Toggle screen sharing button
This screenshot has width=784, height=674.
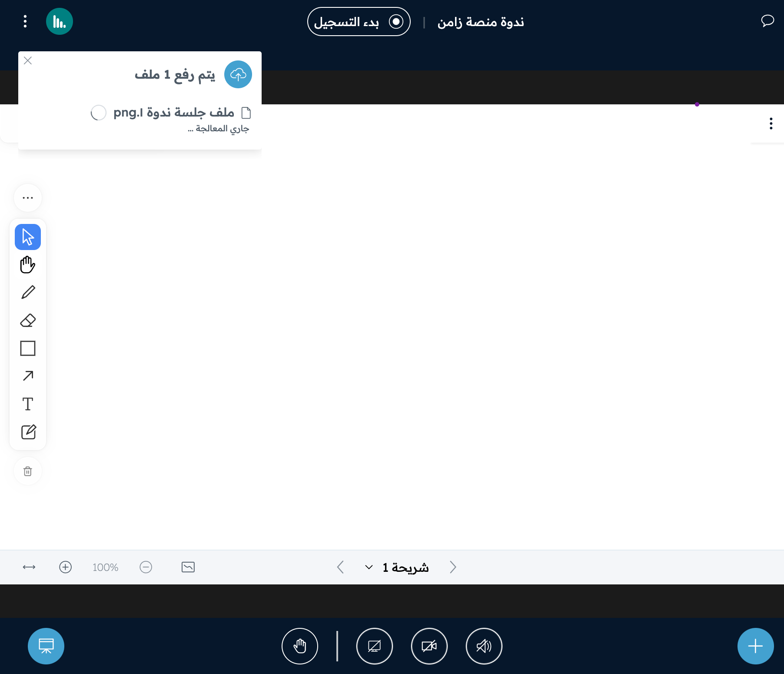click(375, 646)
